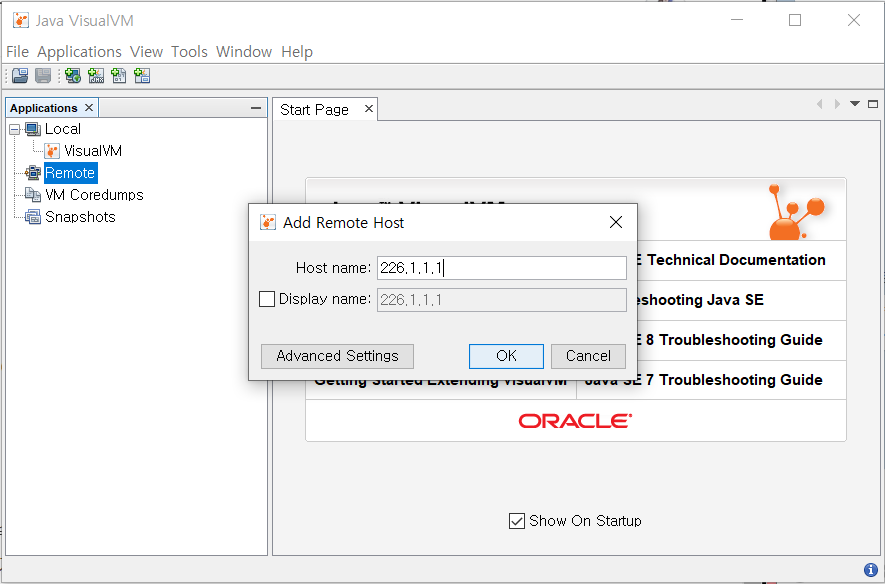Confirm with the OK button

pyautogui.click(x=506, y=356)
